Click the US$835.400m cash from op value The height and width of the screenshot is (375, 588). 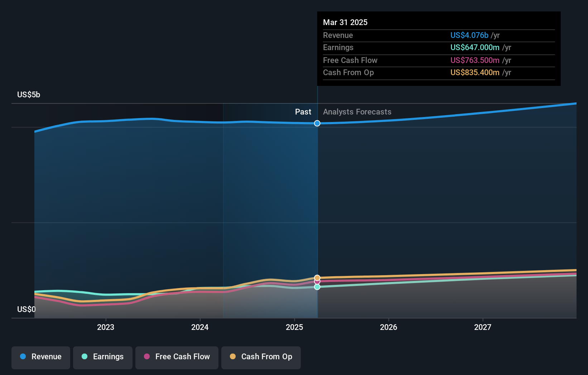point(475,73)
